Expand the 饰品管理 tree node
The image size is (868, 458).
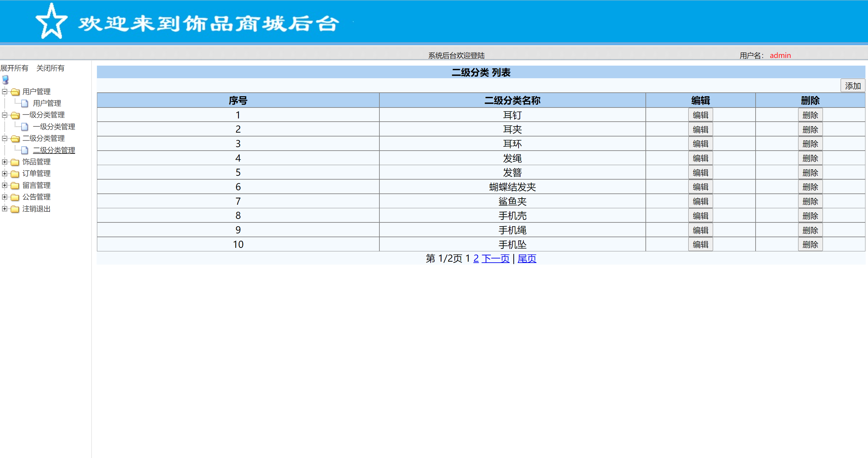pos(4,162)
